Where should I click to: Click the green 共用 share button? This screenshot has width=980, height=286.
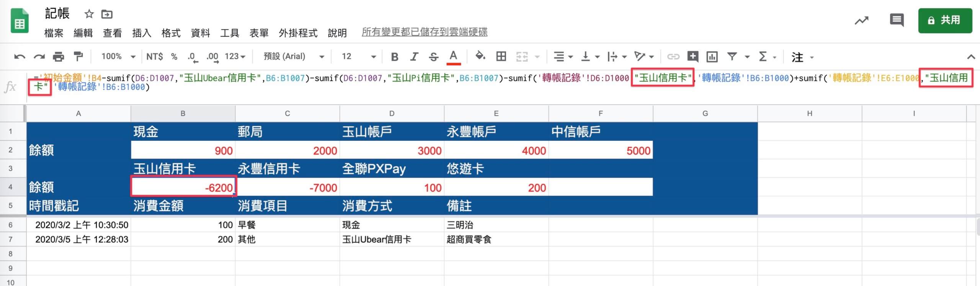tap(945, 20)
